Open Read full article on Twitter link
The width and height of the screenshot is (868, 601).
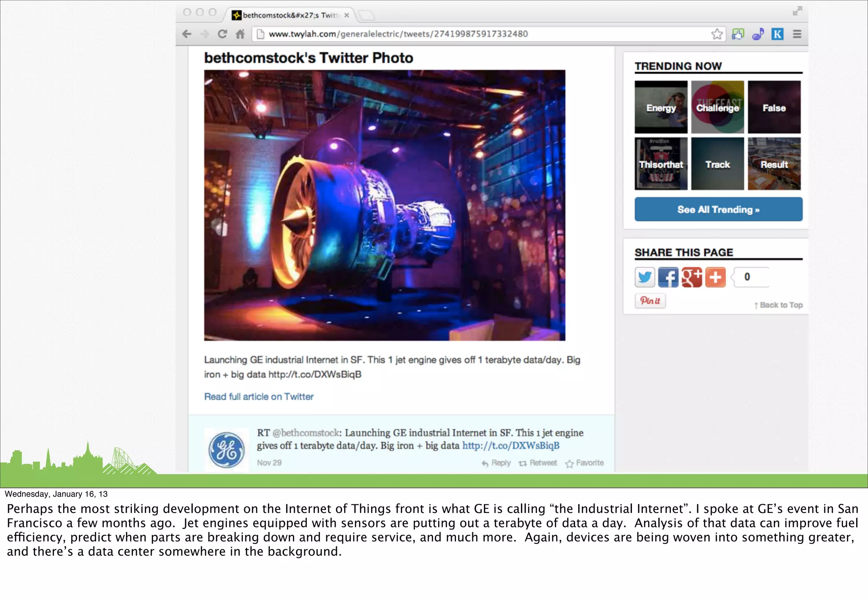pos(259,396)
